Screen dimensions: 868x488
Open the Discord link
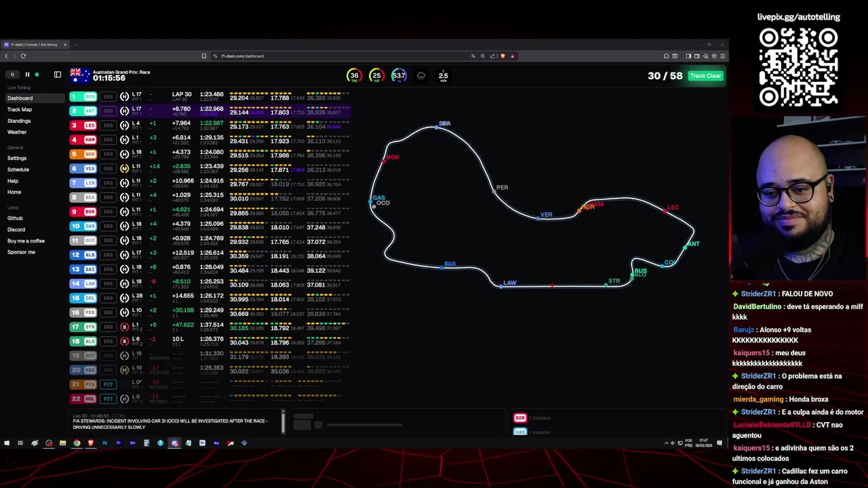click(x=16, y=230)
